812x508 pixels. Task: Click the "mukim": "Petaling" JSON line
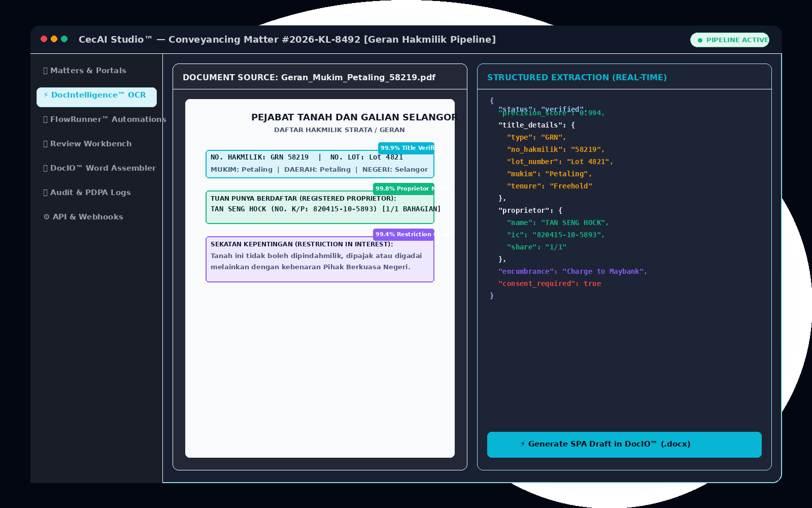549,174
